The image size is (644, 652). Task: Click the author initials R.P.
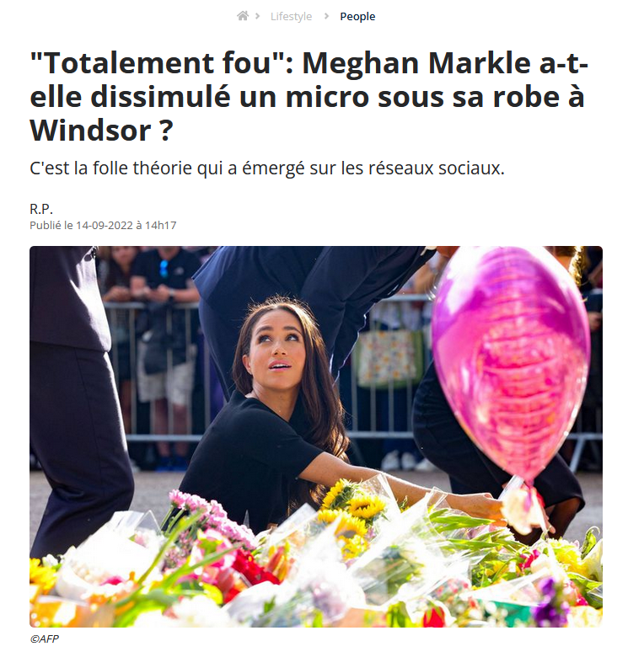coord(41,208)
